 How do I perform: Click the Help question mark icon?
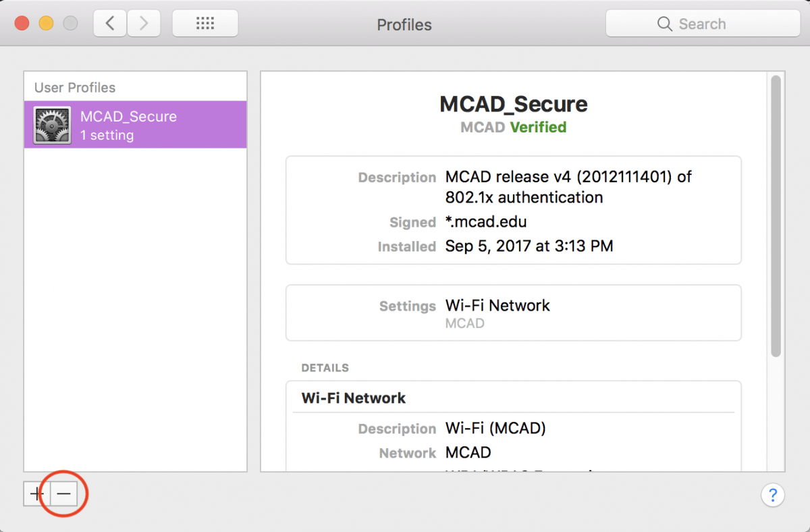tap(773, 495)
